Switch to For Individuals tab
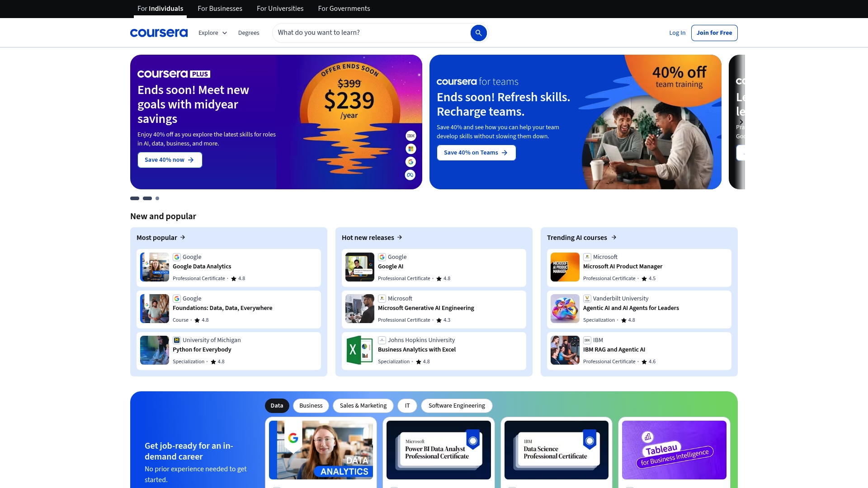Screen dimensions: 868x488 click(x=160, y=9)
